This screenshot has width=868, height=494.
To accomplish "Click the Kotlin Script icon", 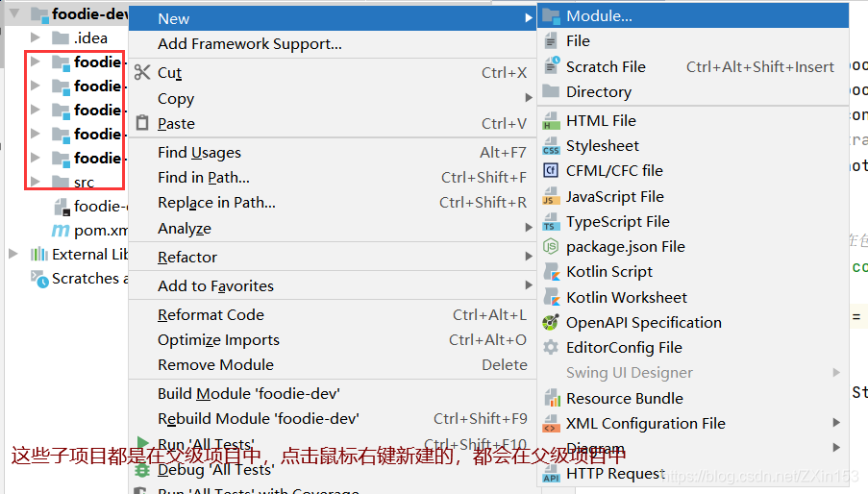I will pos(552,272).
